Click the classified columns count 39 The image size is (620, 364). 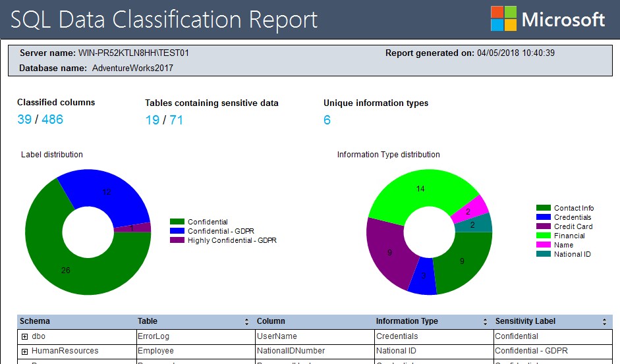(24, 119)
